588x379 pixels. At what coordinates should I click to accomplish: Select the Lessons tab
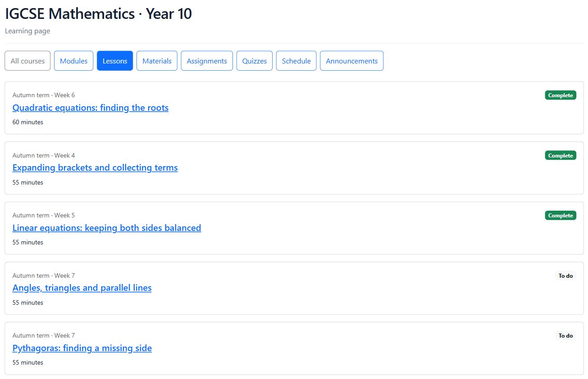[115, 61]
